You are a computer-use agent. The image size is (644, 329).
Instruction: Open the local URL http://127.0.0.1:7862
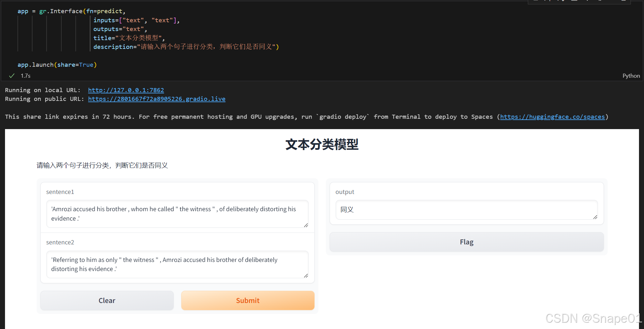point(126,90)
